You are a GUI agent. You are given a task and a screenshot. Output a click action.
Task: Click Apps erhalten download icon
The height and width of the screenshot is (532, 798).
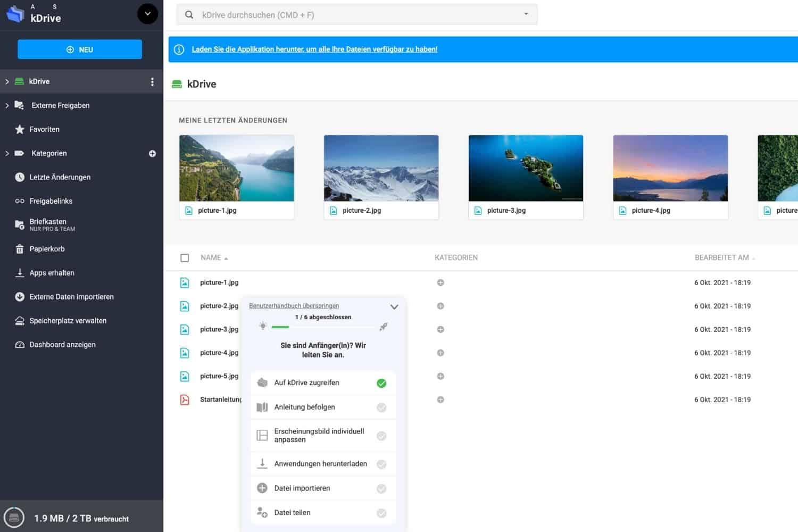point(20,273)
